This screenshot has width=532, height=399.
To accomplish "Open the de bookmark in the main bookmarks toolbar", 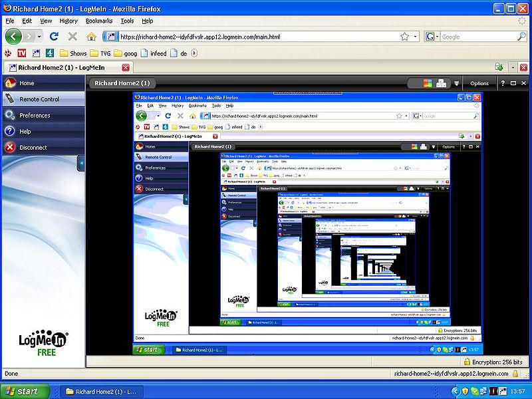I will point(178,53).
